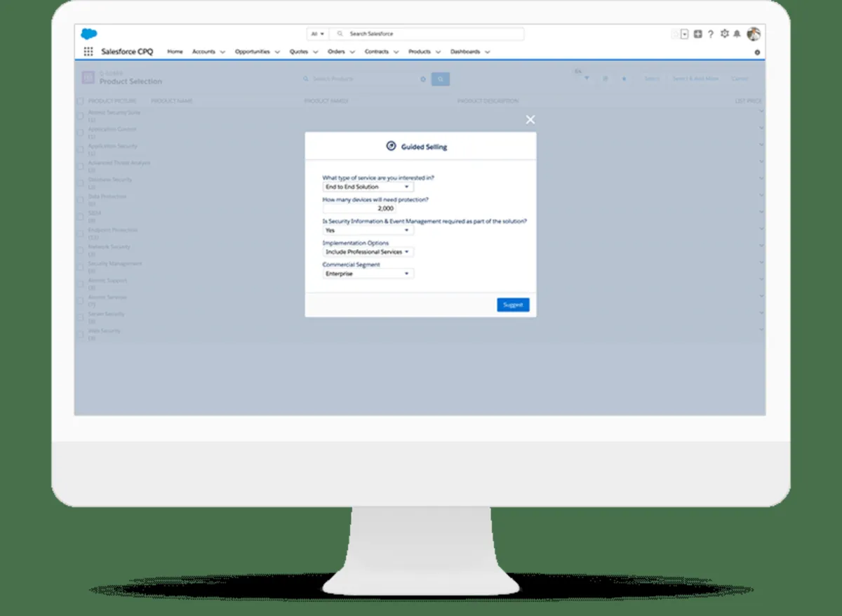Click the global Add plus icon
Screen dimensions: 842x616
(x=697, y=34)
